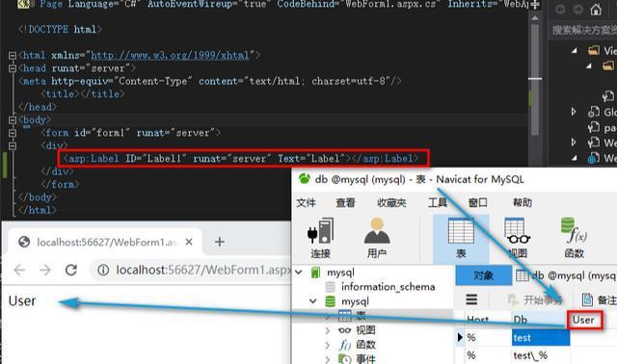Collapse the Views folder in Solution Explorer
The height and width of the screenshot is (364, 617).
tap(575, 50)
